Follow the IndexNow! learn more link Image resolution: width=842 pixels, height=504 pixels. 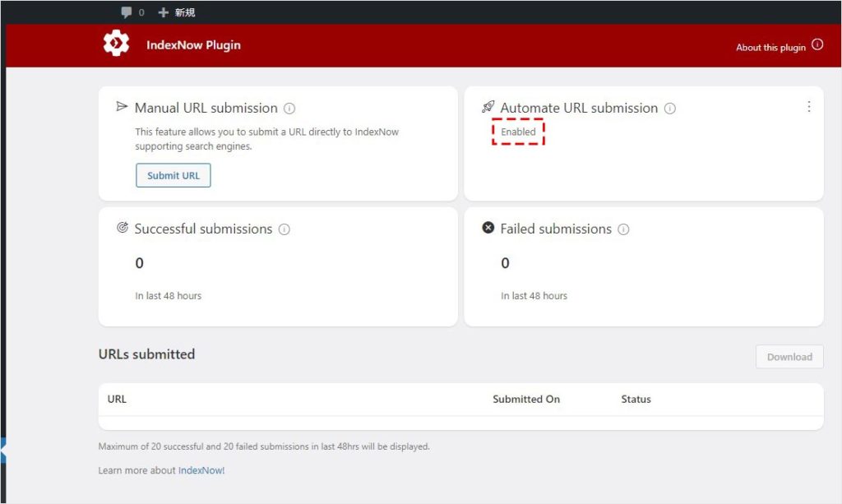(x=201, y=470)
